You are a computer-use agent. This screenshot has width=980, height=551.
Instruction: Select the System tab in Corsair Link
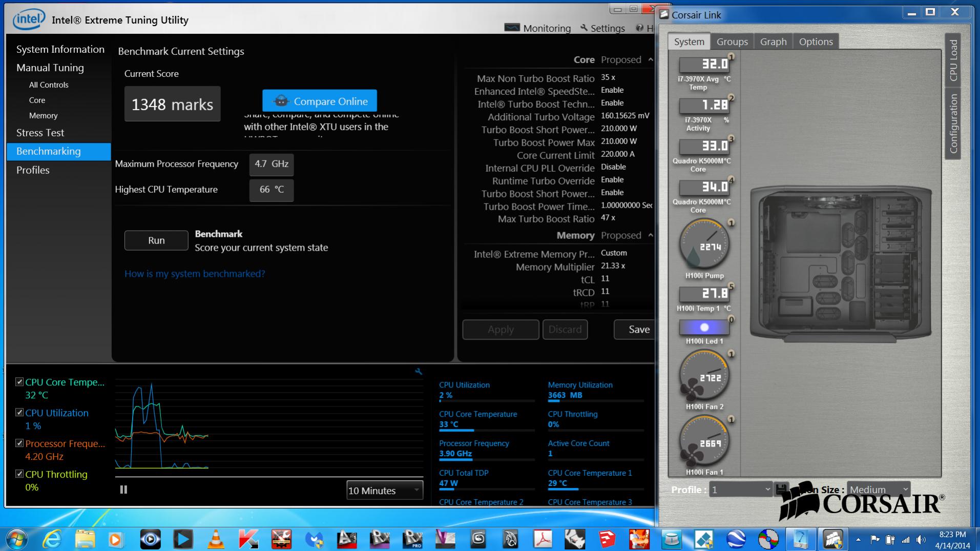point(689,42)
